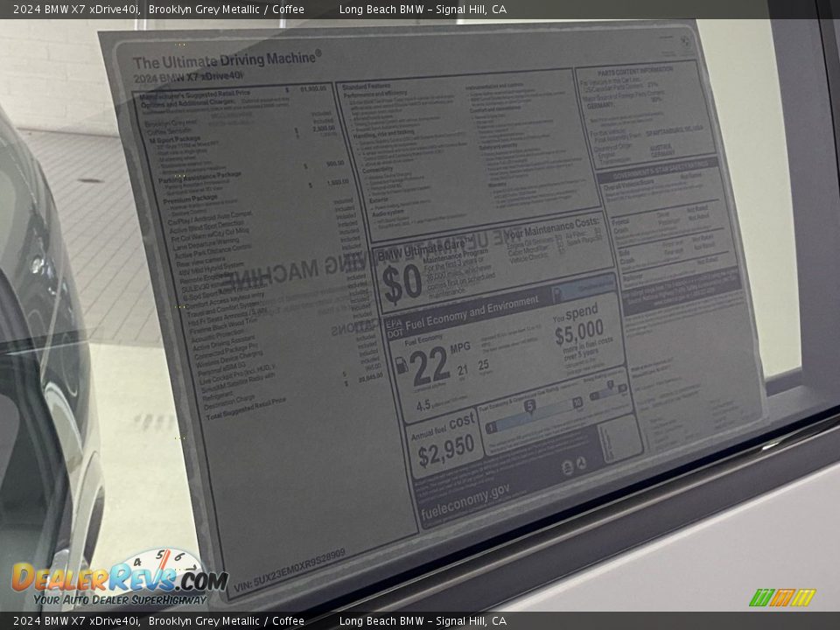Click the '$2,950' annual fuel cost
The image size is (840, 630).
[446, 451]
